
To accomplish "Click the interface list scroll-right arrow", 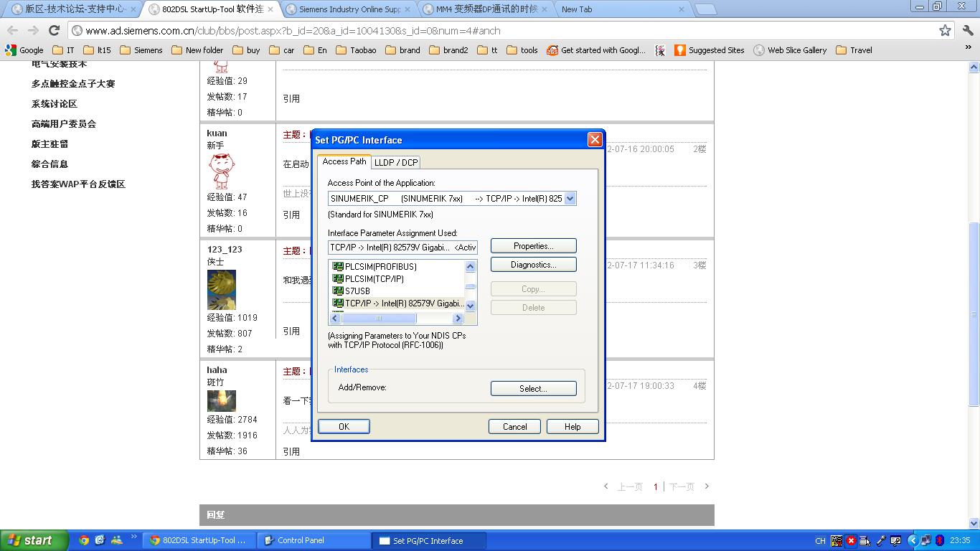I will click(x=458, y=318).
